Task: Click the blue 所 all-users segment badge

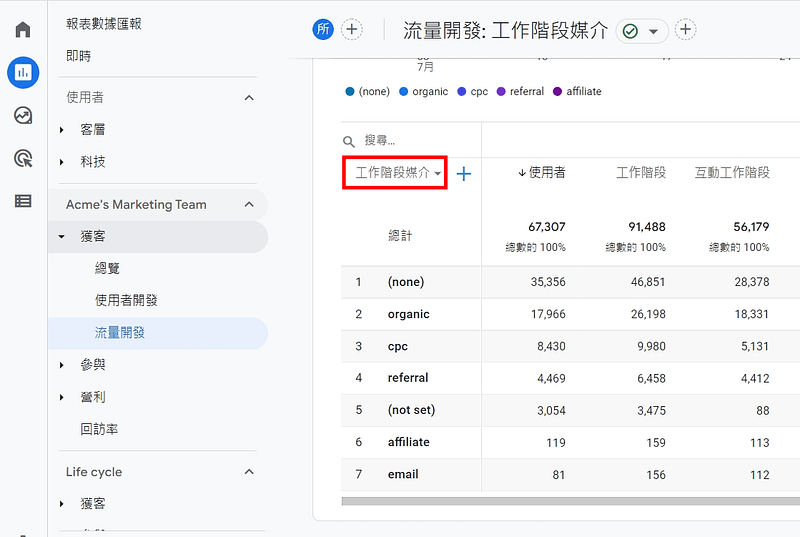Action: pyautogui.click(x=323, y=29)
